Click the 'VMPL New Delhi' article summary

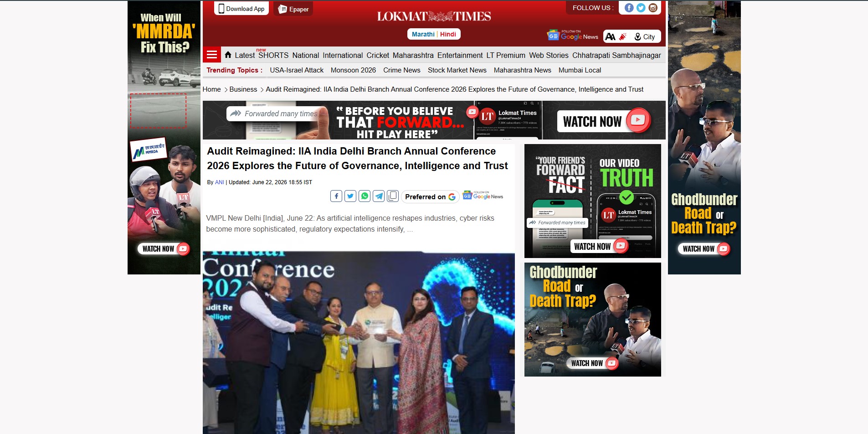[x=350, y=223]
